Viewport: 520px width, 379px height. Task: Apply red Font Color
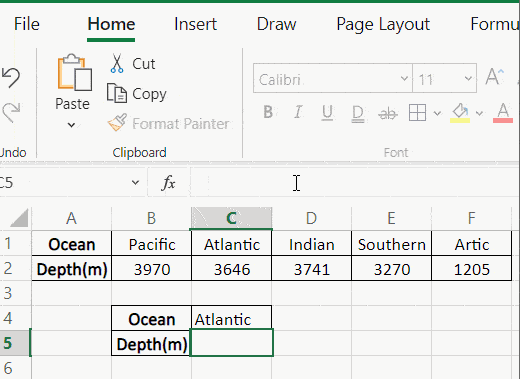click(x=503, y=113)
